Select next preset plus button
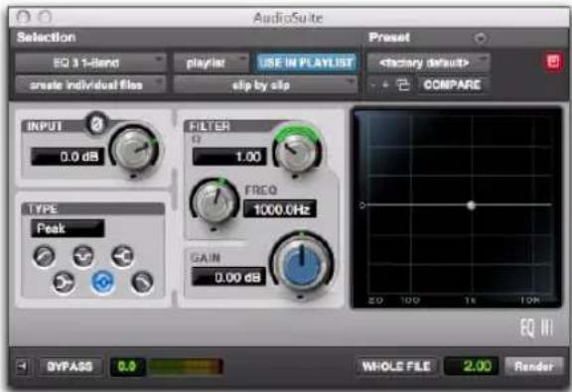This screenshot has height=392, width=572. (385, 85)
